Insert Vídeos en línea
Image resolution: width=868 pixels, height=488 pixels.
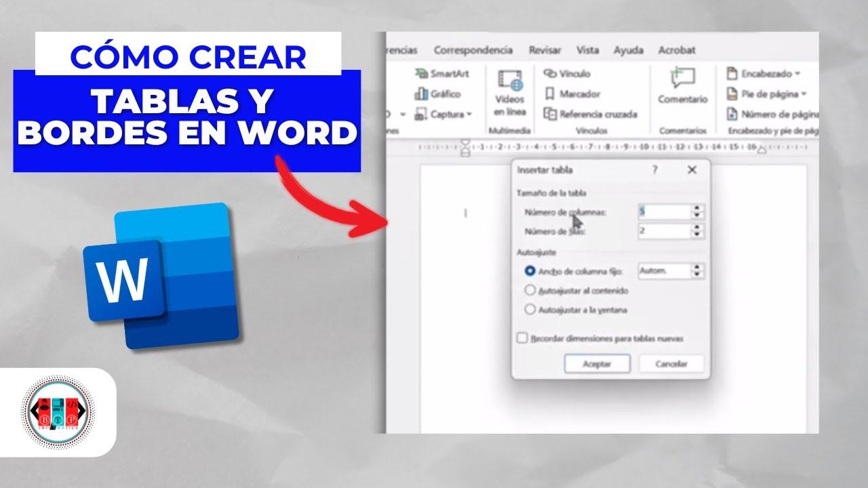pos(510,94)
